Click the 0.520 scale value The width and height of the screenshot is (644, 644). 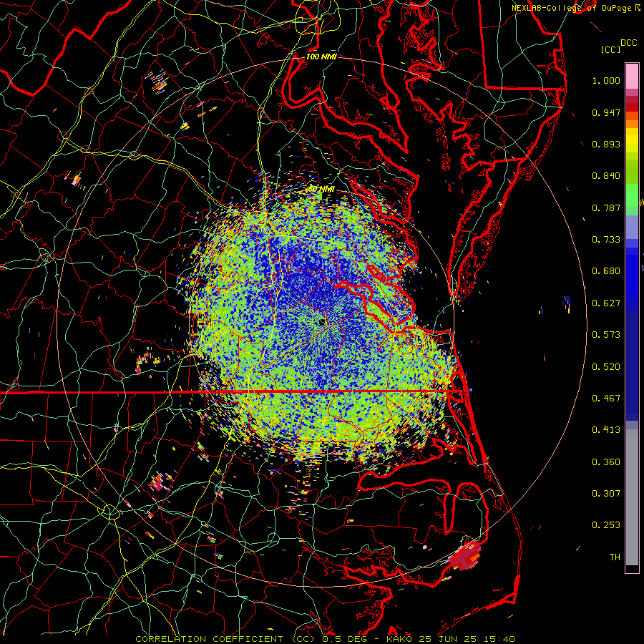pos(606,367)
